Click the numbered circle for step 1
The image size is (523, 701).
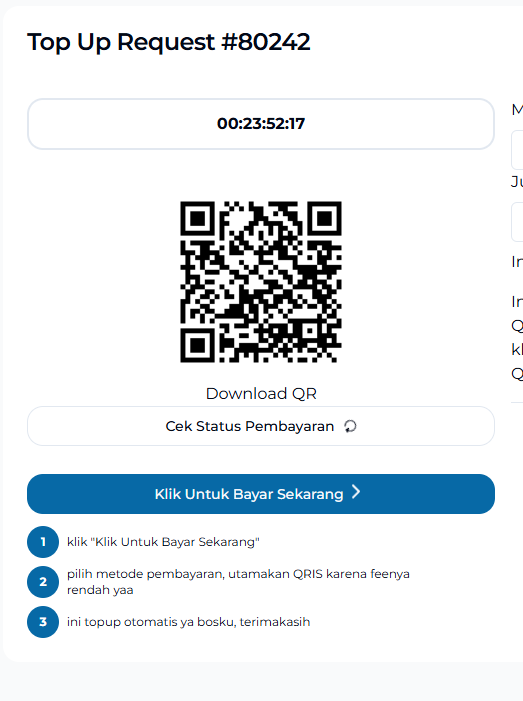point(43,542)
